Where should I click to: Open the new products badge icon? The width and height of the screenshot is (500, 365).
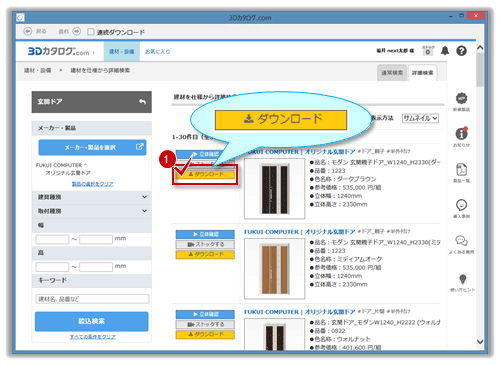pyautogui.click(x=461, y=99)
